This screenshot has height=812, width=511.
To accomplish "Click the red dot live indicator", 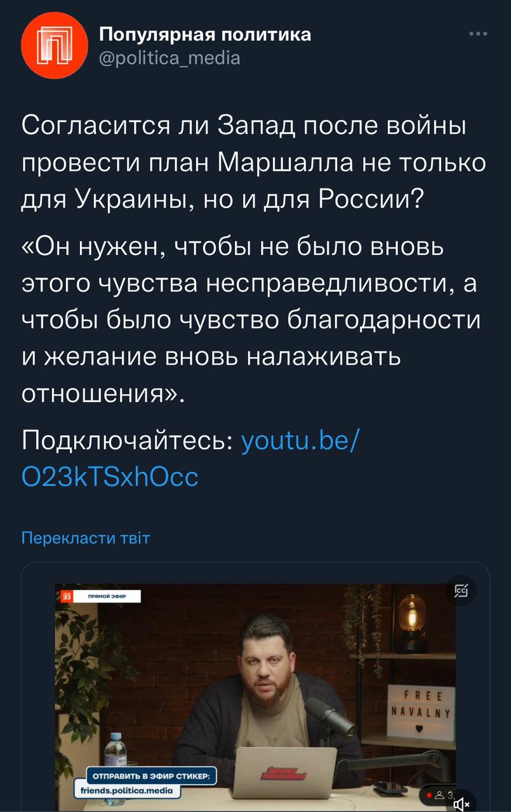I will (430, 794).
